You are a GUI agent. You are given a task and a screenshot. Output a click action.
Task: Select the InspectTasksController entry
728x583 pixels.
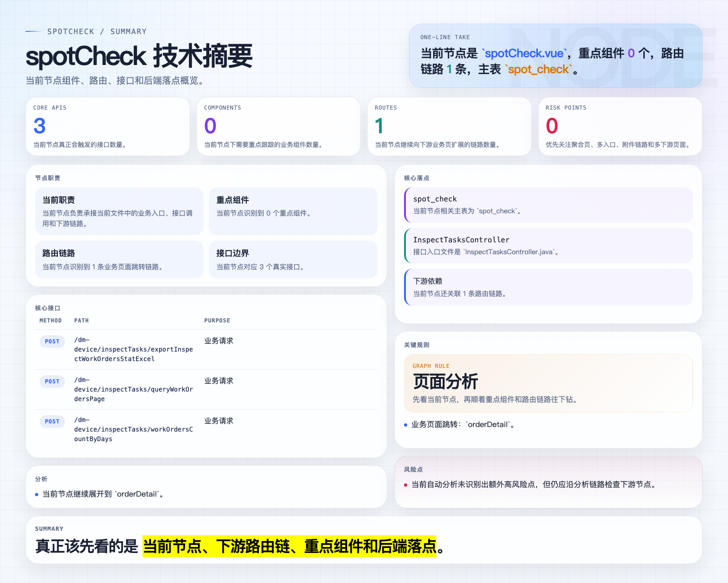click(548, 246)
